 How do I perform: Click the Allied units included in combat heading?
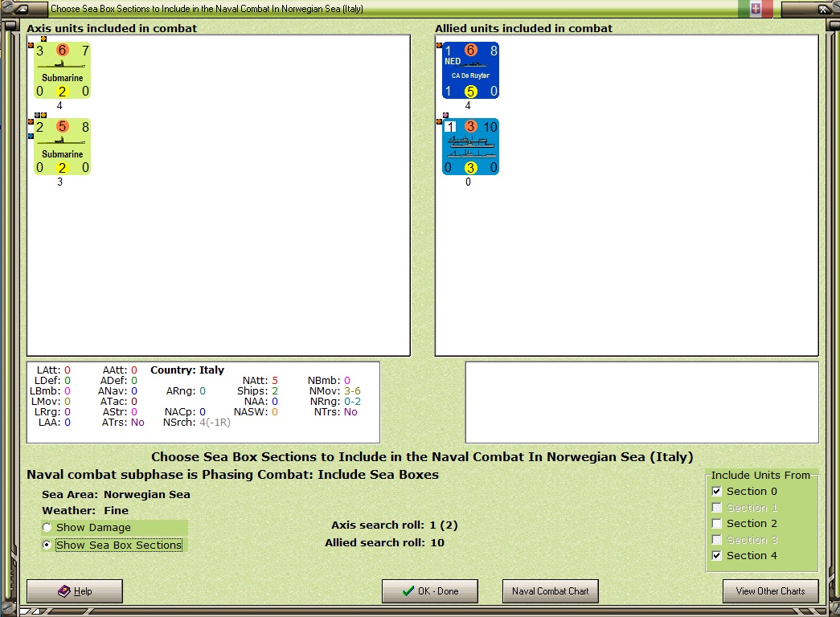pyautogui.click(x=523, y=28)
